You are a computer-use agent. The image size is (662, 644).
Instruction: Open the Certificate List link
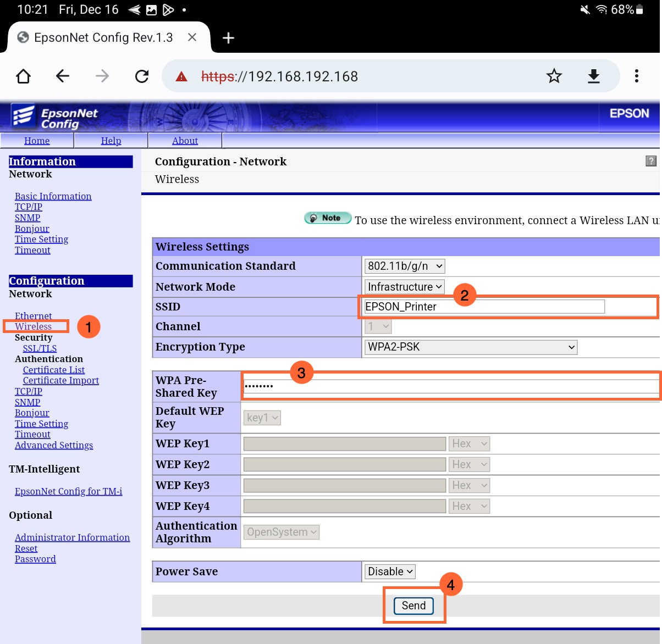click(54, 370)
